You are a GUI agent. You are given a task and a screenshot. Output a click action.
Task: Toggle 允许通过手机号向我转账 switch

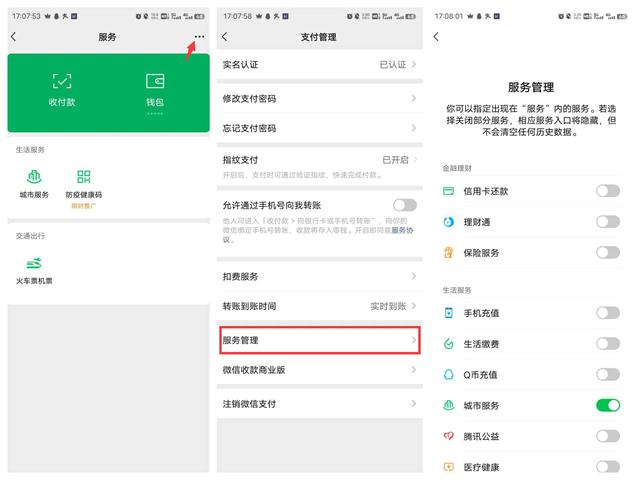pyautogui.click(x=404, y=205)
